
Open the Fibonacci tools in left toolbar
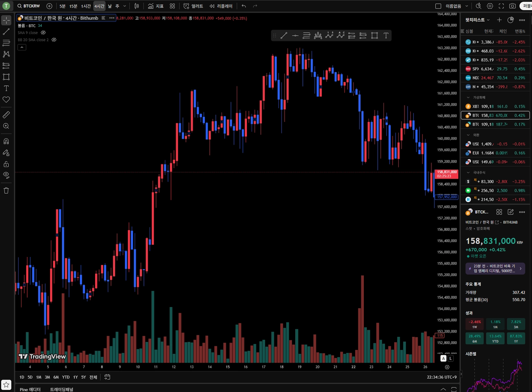point(6,43)
